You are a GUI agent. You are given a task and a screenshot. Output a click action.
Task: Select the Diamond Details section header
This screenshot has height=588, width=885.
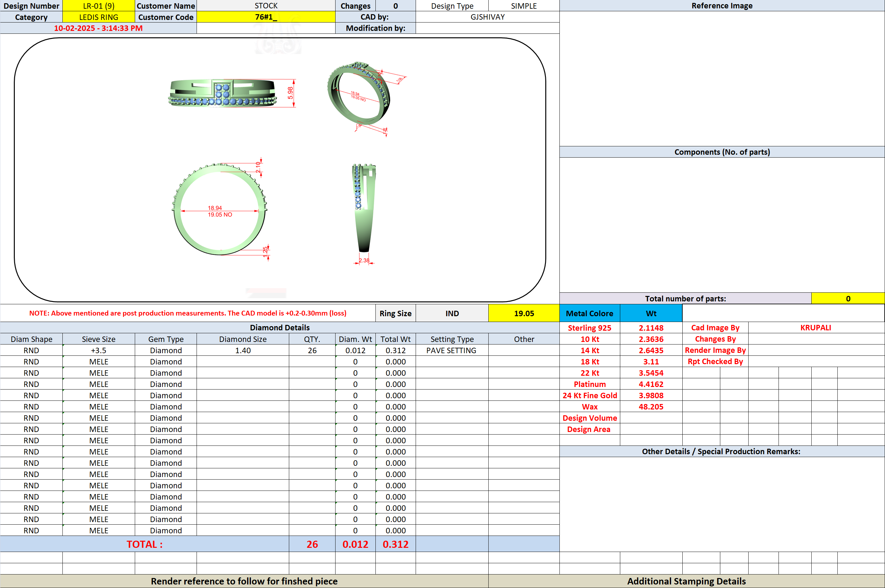click(x=280, y=327)
